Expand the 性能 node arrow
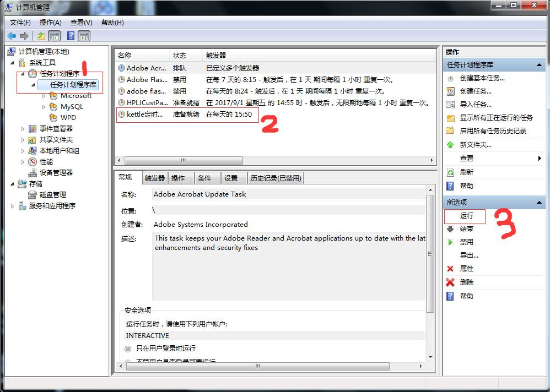The height and width of the screenshot is (392, 550). coord(23,162)
